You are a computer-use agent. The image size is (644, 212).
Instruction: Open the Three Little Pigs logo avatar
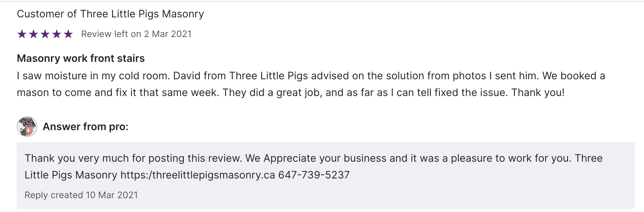[x=27, y=127]
